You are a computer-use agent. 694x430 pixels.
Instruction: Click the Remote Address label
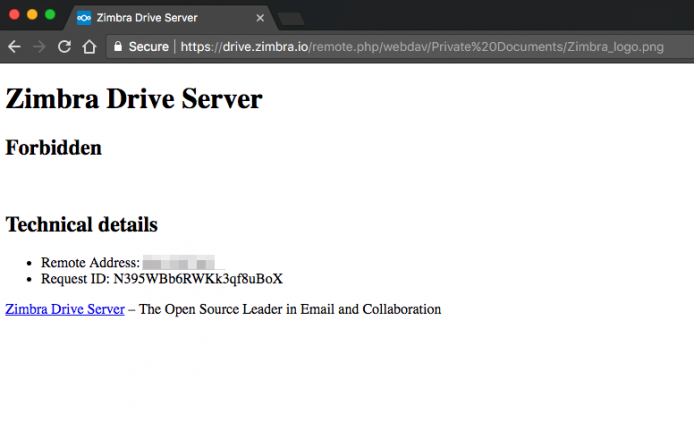(90, 262)
